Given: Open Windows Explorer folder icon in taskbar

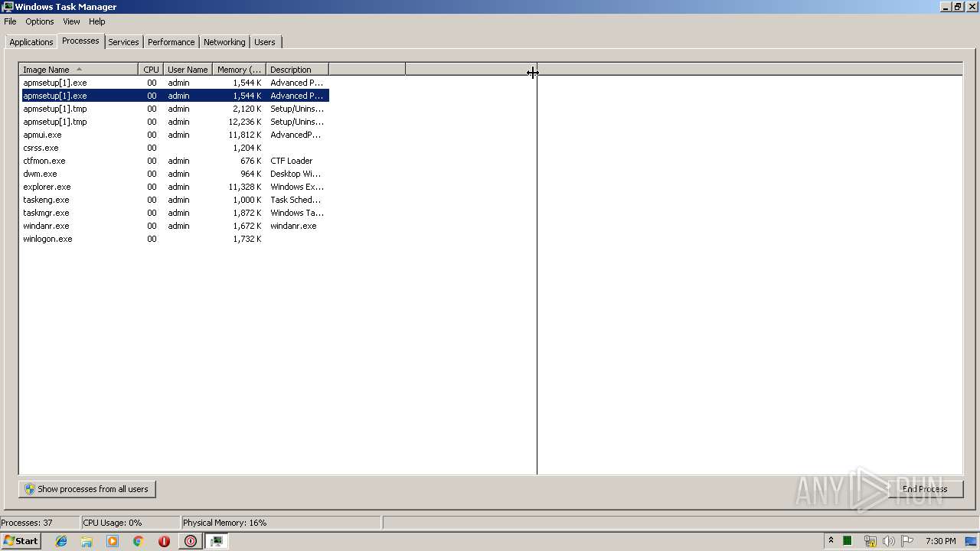Looking at the screenshot, I should (87, 541).
